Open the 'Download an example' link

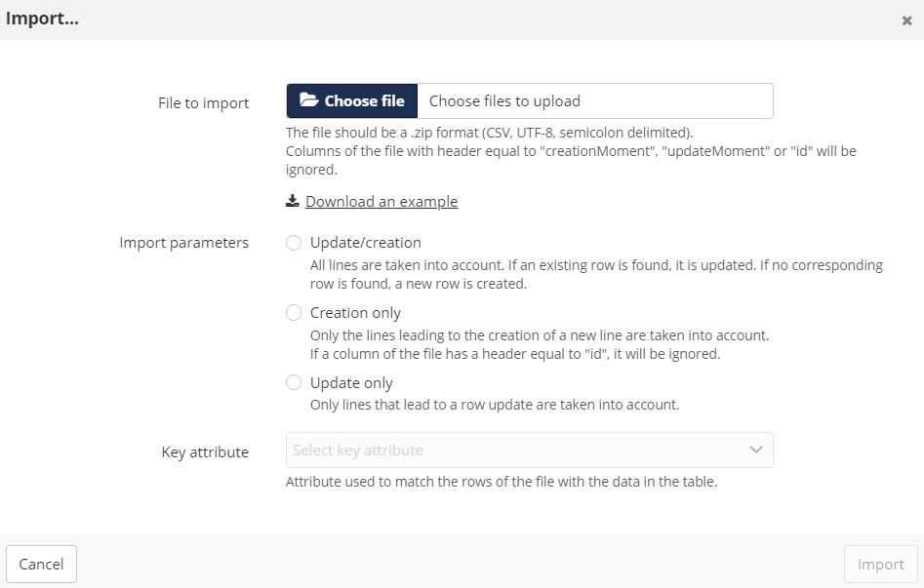(382, 201)
